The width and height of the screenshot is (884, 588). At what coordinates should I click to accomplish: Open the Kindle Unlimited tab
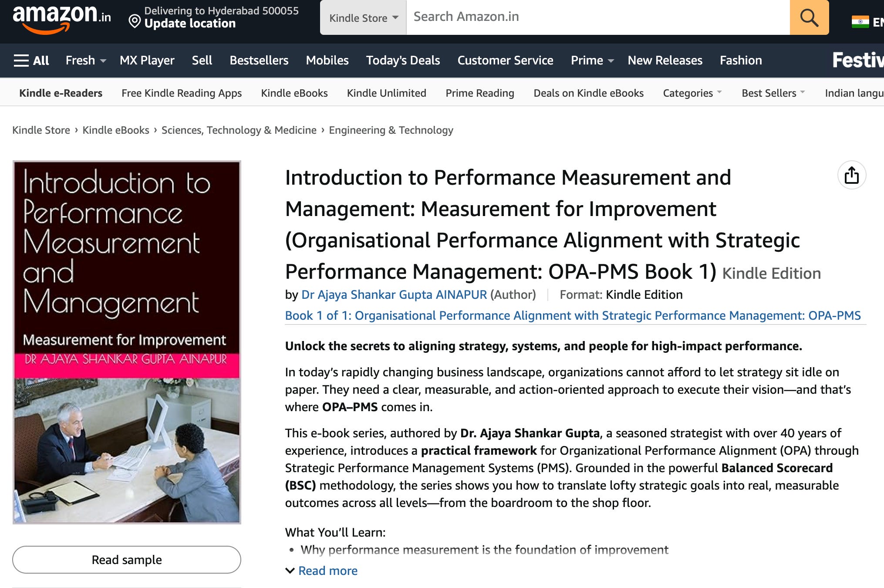tap(386, 93)
